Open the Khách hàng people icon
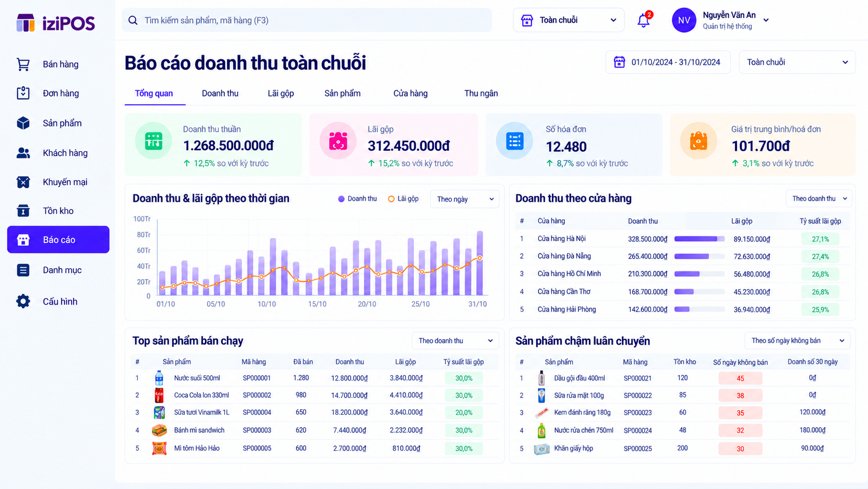The image size is (868, 489). 23,153
